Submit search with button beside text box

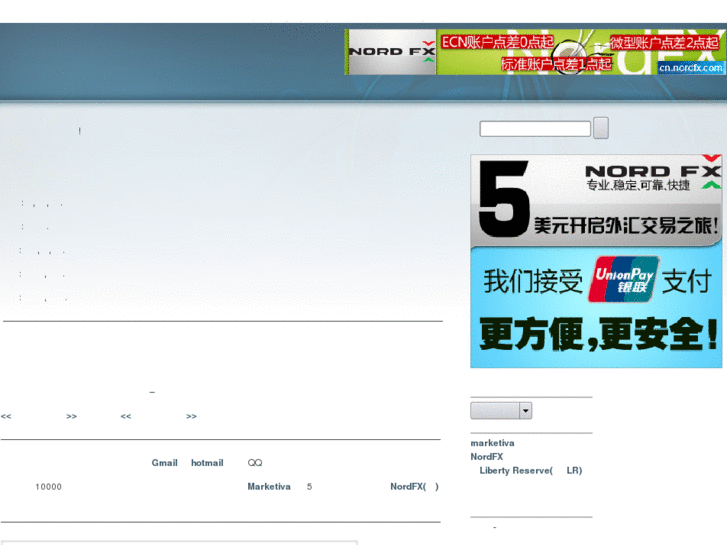tap(601, 128)
